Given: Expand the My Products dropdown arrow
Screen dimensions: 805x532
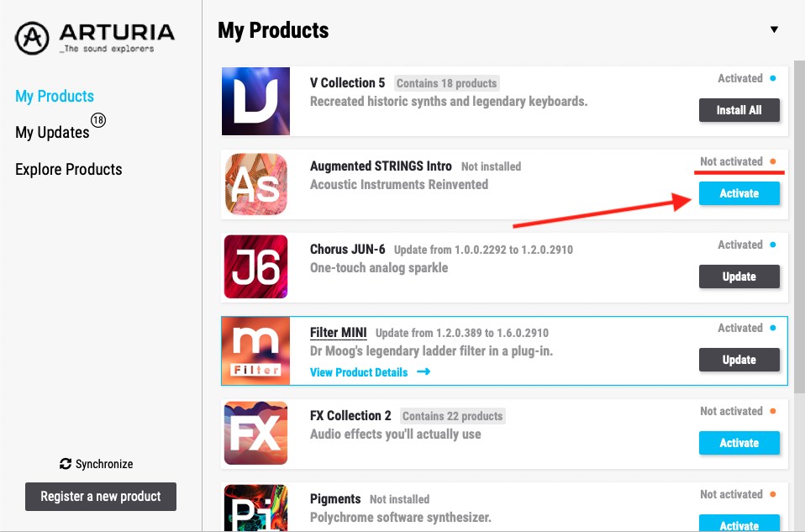Looking at the screenshot, I should [x=774, y=29].
